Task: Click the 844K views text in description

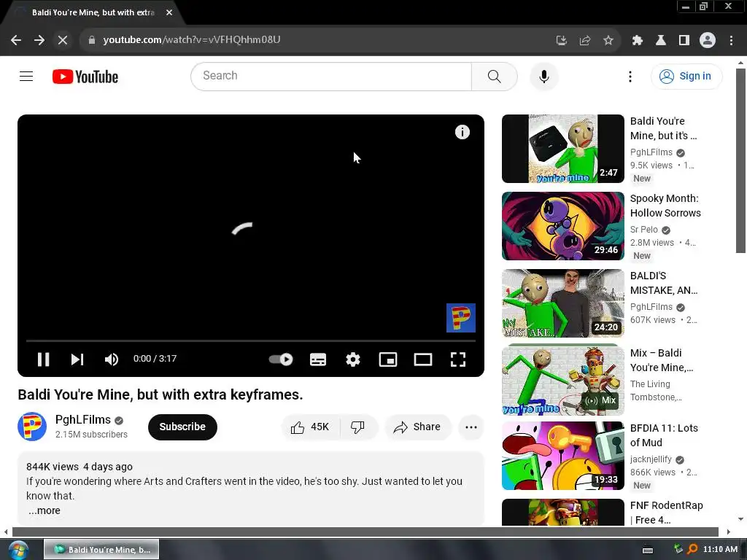Action: coord(53,467)
